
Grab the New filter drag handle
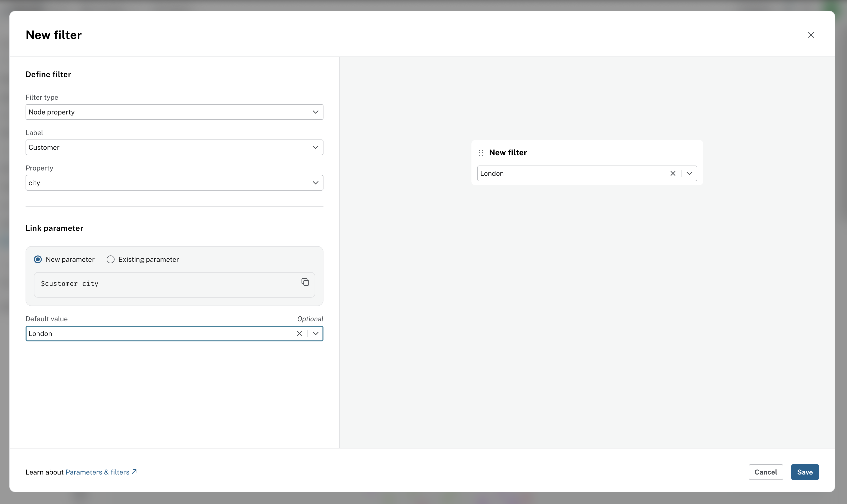pyautogui.click(x=481, y=153)
